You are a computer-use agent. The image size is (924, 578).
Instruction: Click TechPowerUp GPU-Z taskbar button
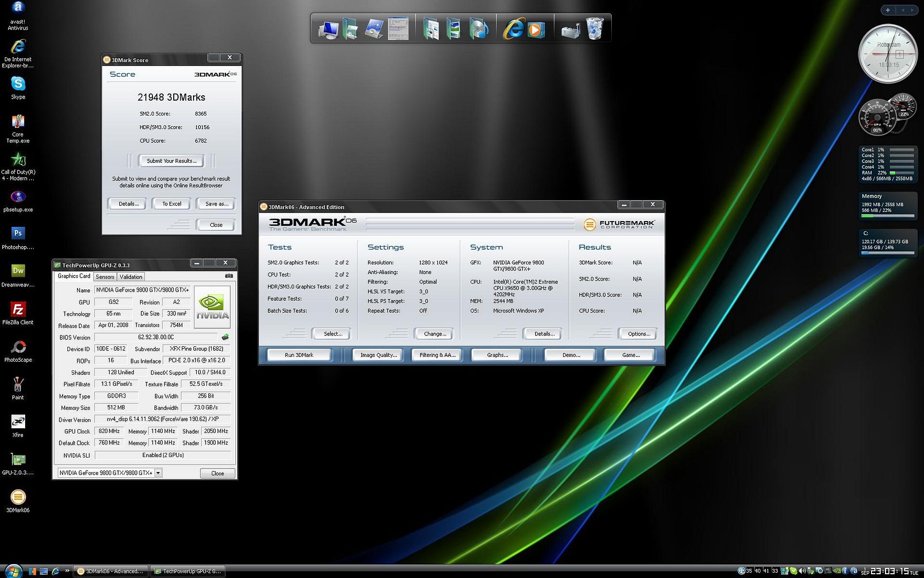(188, 571)
